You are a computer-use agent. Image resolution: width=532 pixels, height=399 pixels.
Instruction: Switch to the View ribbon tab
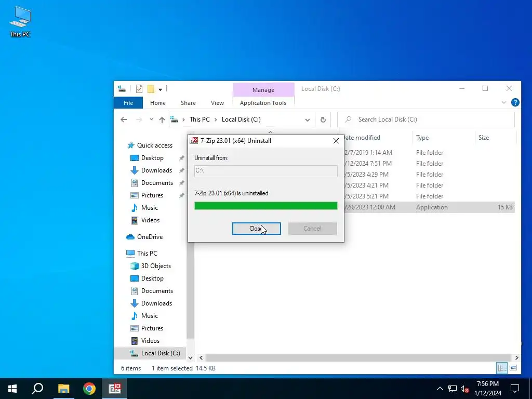(217, 103)
